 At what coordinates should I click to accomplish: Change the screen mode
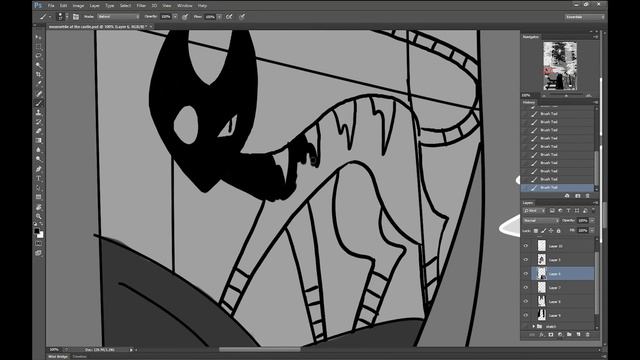click(x=38, y=253)
